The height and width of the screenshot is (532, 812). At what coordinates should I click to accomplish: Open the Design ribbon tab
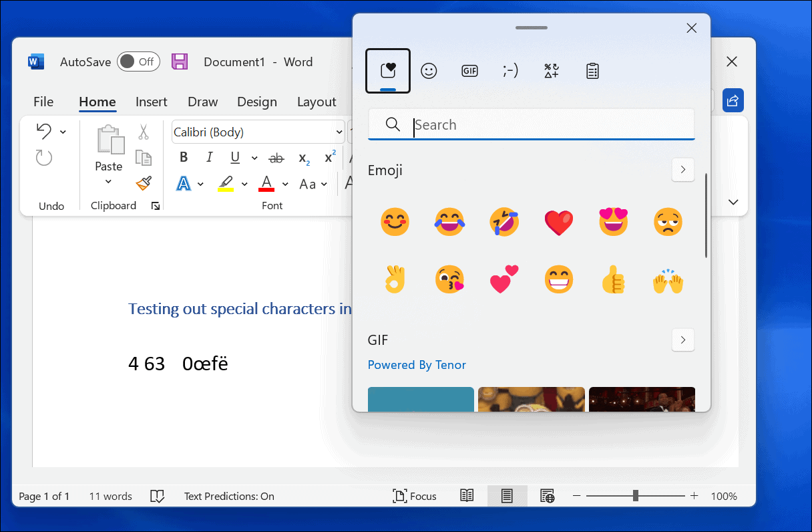tap(257, 102)
